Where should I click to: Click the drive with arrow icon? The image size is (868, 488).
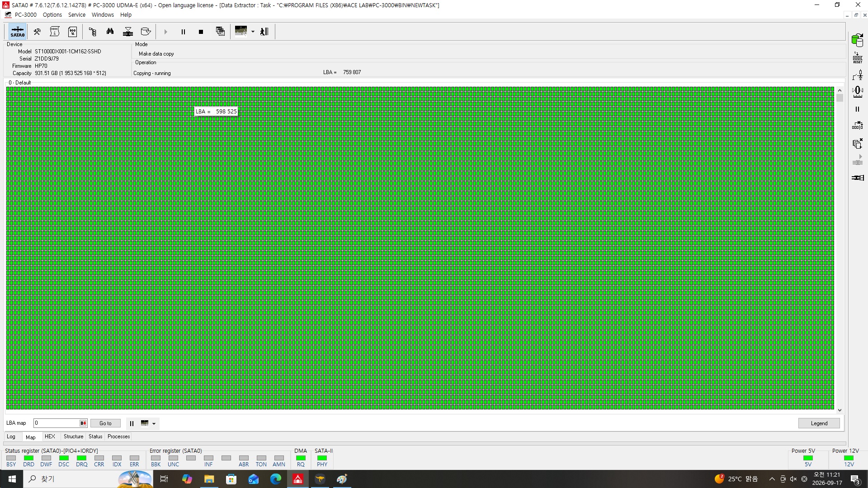tap(146, 32)
